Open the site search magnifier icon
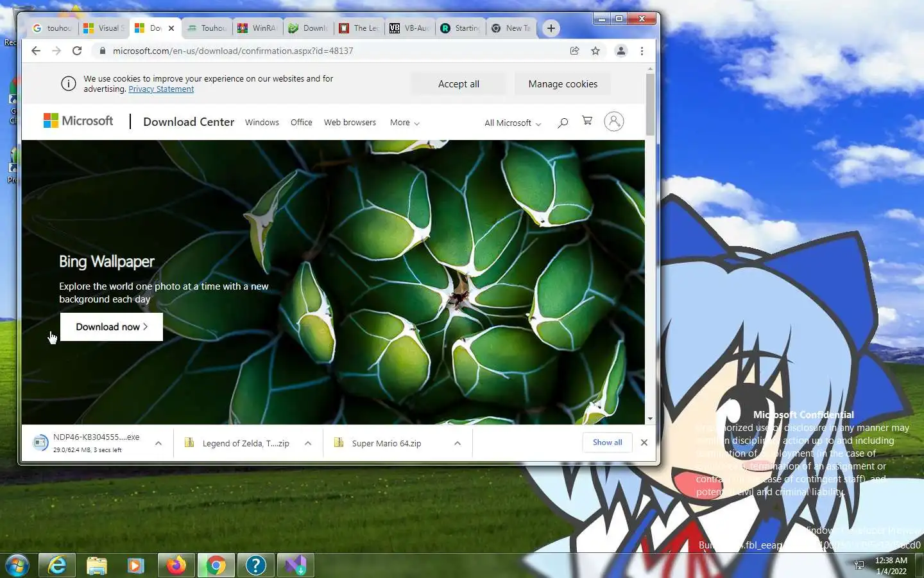Viewport: 924px width, 578px height. (x=563, y=122)
